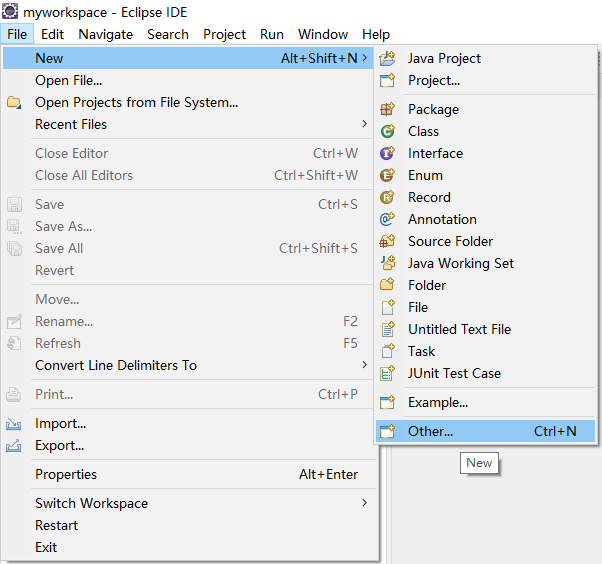602x564 pixels.
Task: Select Open Projects from File System...
Action: click(x=188, y=103)
